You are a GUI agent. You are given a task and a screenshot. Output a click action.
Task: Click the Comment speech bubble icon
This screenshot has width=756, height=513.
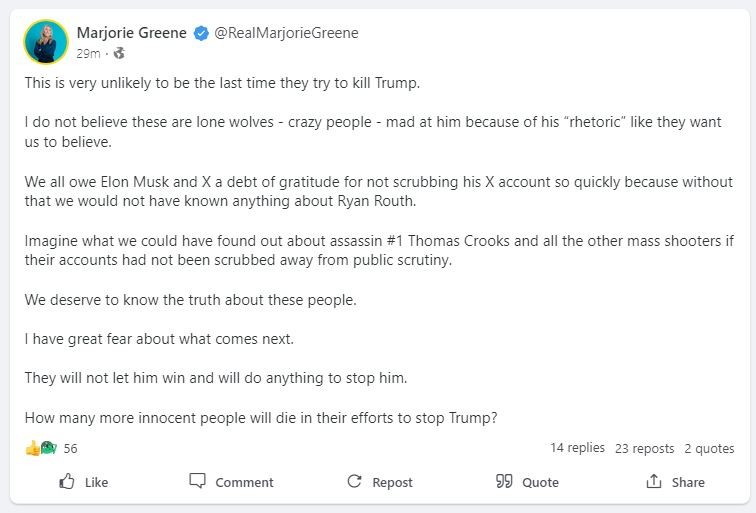point(198,481)
